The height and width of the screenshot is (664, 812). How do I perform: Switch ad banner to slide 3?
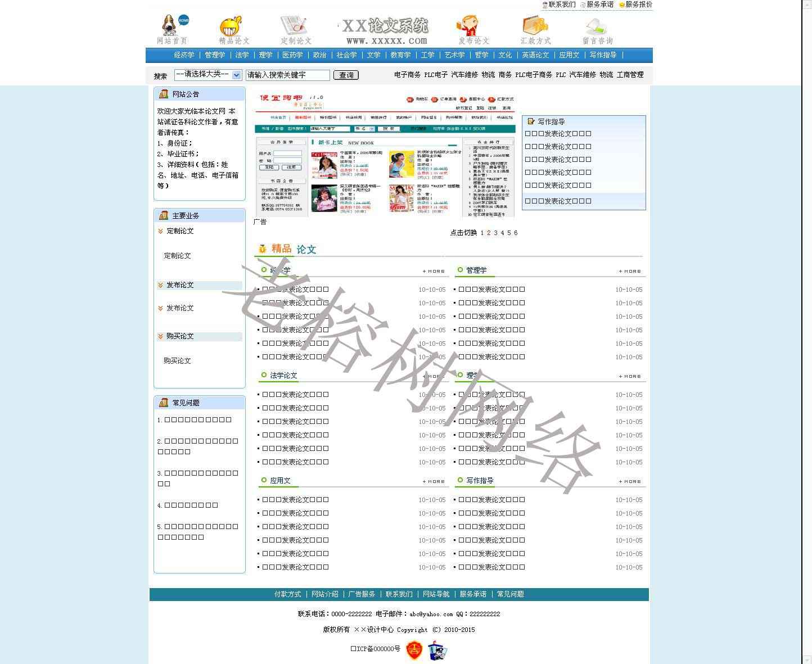coord(495,233)
